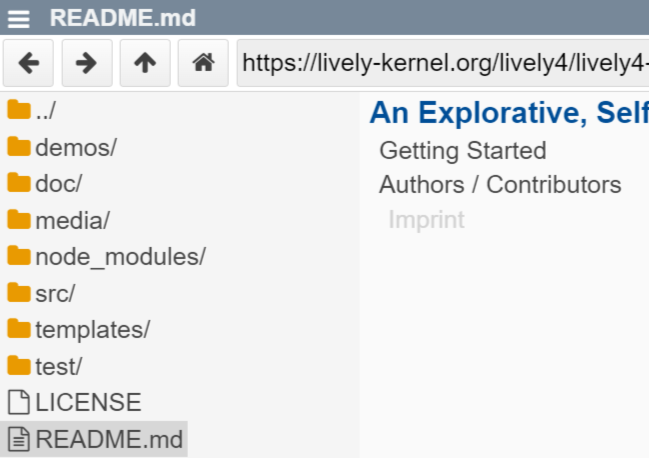Jump to Getting Started section
The image size is (649, 458).
[x=462, y=151]
